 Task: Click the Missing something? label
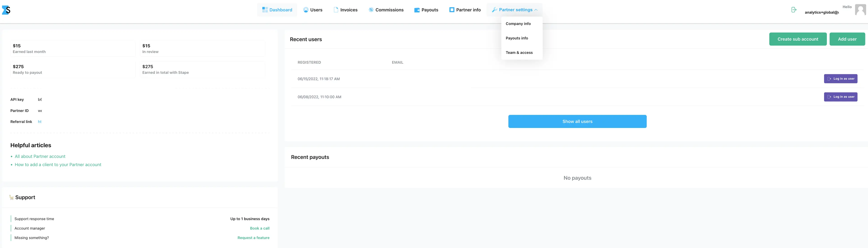[32, 238]
